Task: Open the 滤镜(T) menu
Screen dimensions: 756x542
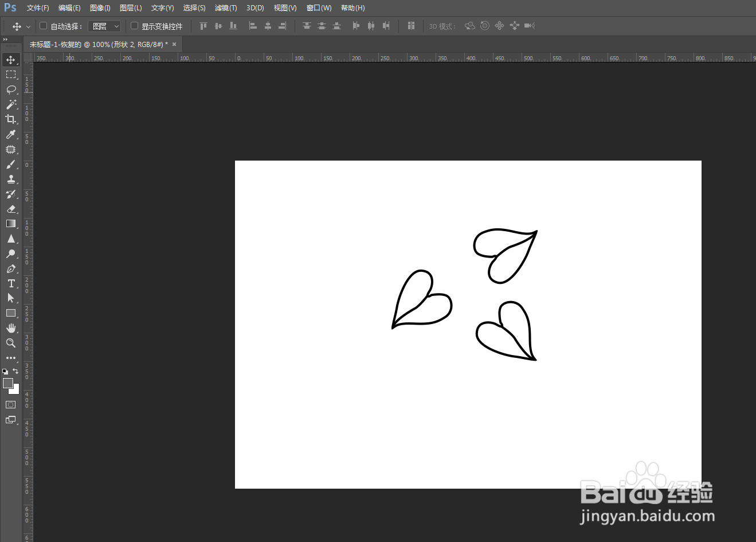Action: tap(226, 8)
